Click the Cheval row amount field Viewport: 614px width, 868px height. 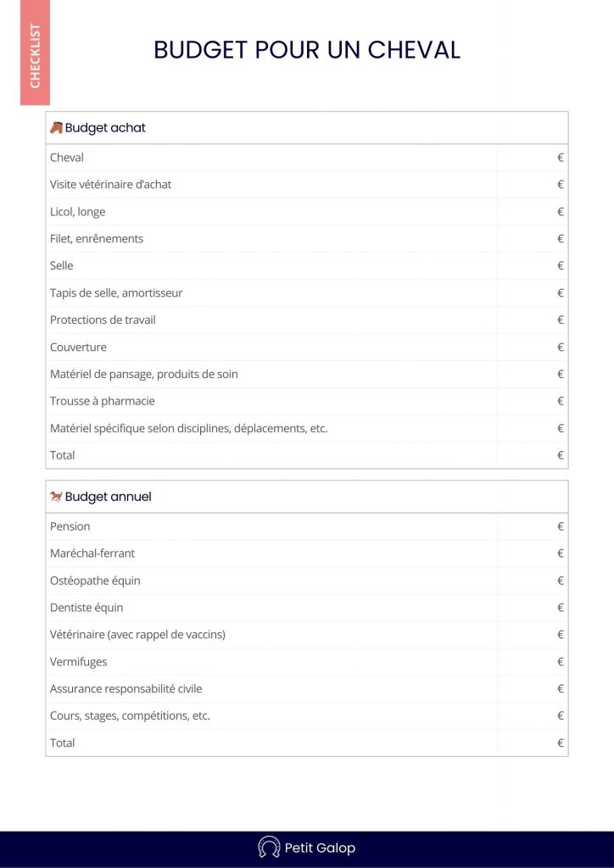[532, 158]
